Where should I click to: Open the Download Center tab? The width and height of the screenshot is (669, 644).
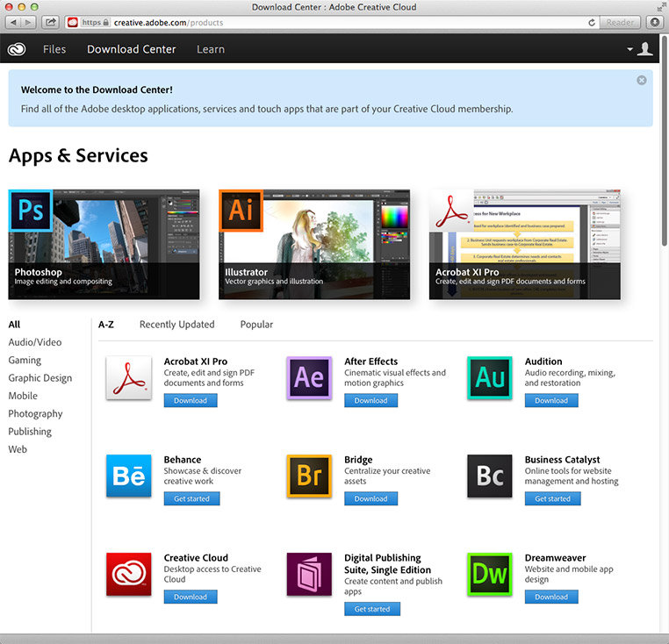(x=132, y=49)
